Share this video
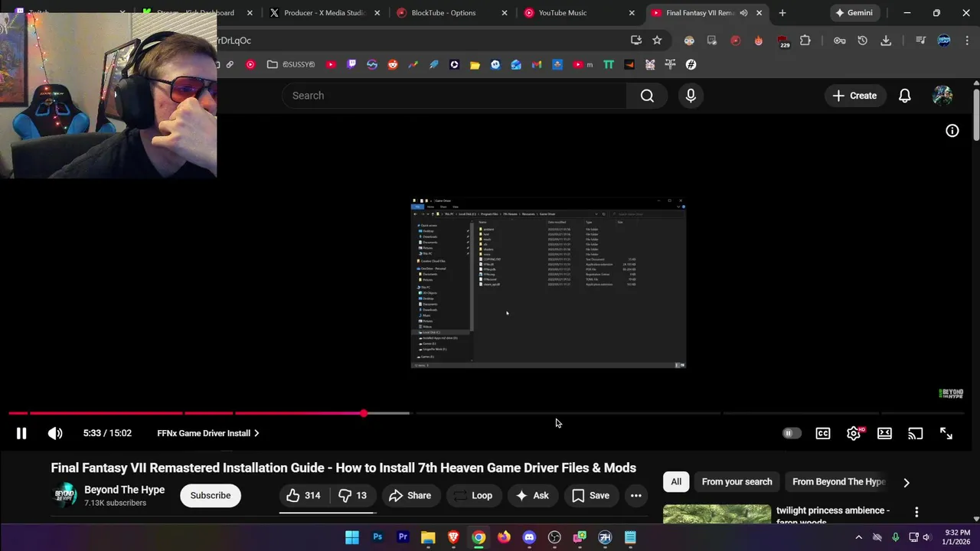The image size is (980, 551). [x=410, y=495]
